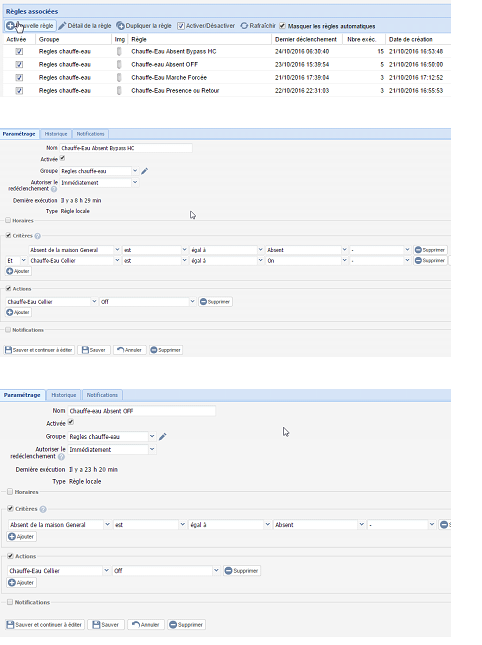Enable Horaires checkbox in first rule panel
The height and width of the screenshot is (645, 482).
[8, 220]
